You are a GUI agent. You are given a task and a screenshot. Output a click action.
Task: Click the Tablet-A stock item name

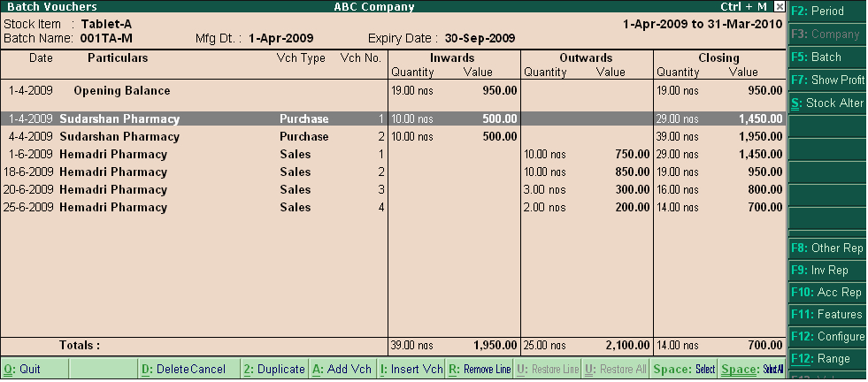[x=106, y=25]
